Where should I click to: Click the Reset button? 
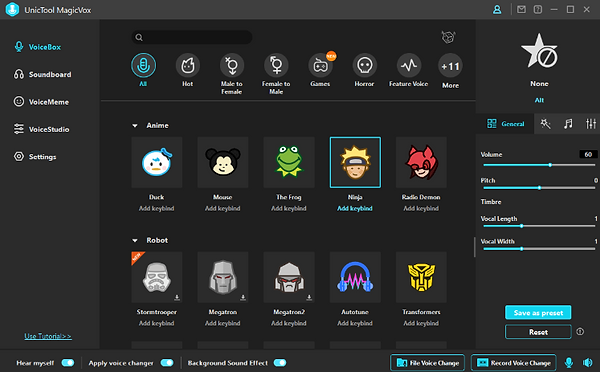[538, 332]
